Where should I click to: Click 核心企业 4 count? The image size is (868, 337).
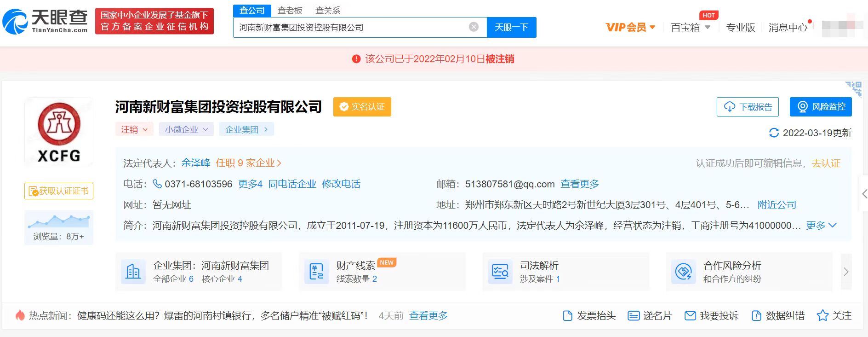pos(222,279)
